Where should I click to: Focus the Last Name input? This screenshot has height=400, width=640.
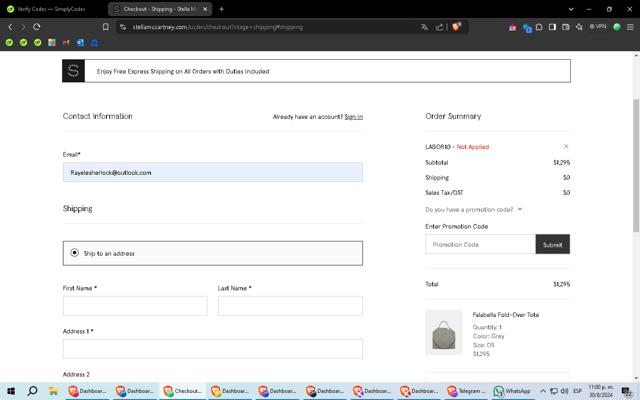pos(290,306)
